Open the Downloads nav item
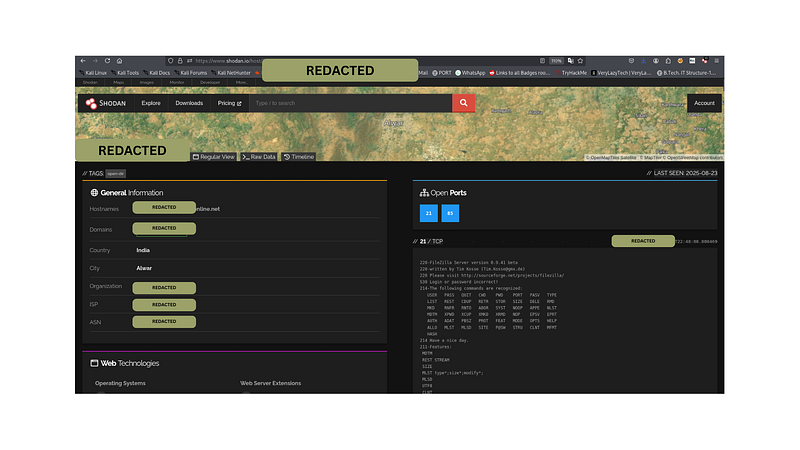 click(189, 103)
